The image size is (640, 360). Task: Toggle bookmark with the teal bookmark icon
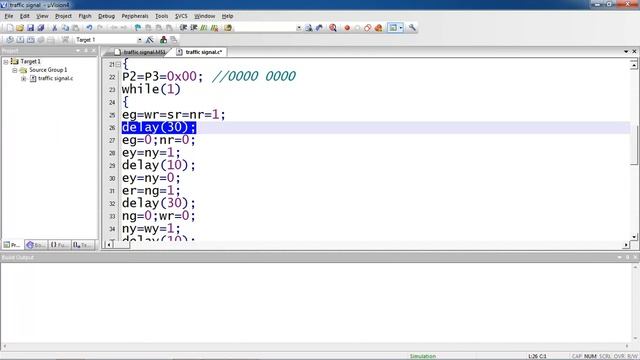[x=138, y=28]
